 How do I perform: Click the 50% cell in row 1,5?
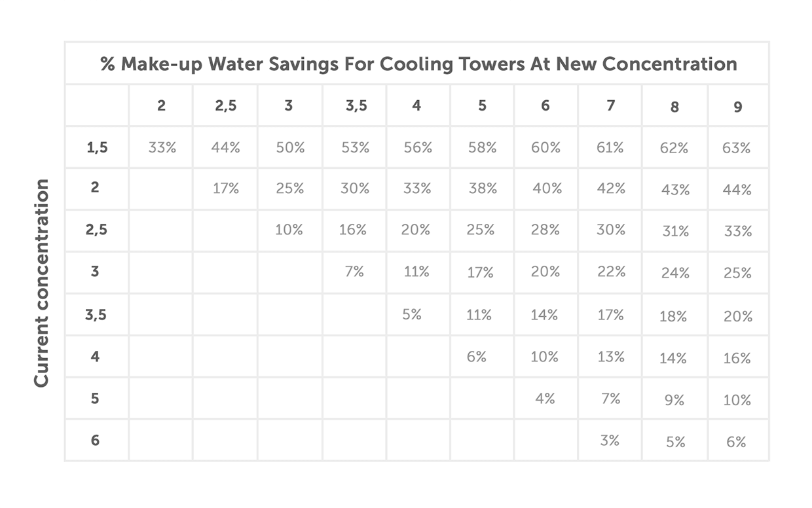(x=290, y=147)
